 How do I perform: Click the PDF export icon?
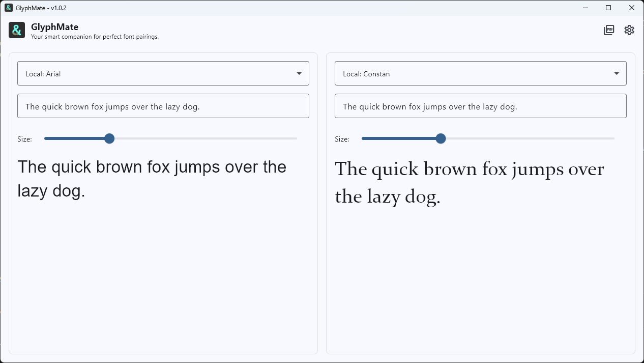(608, 30)
